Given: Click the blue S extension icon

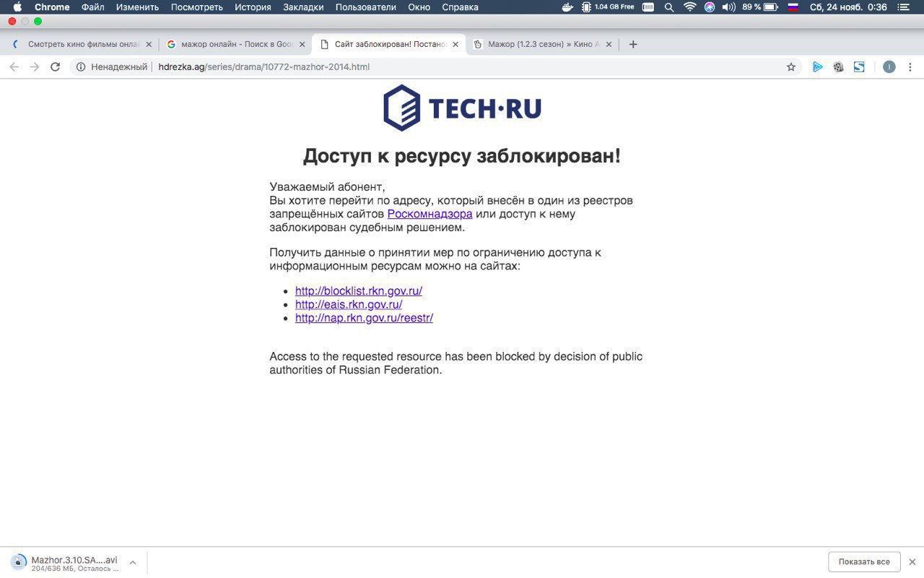Looking at the screenshot, I should coord(859,66).
